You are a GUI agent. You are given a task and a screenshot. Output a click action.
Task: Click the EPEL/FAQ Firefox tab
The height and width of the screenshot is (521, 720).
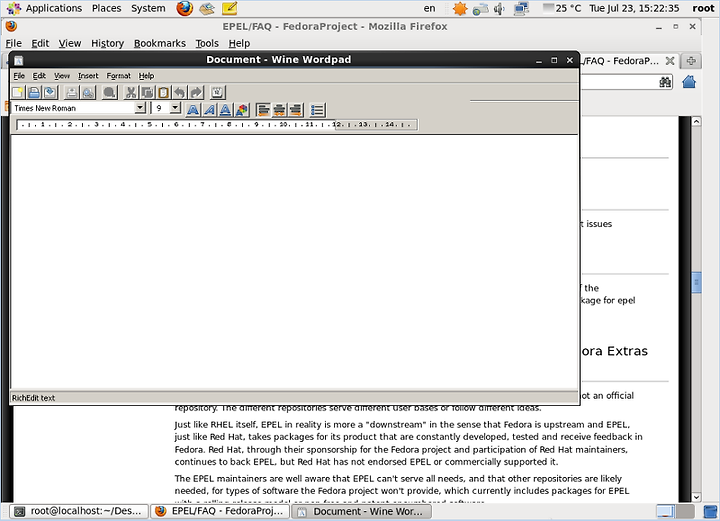pos(620,61)
